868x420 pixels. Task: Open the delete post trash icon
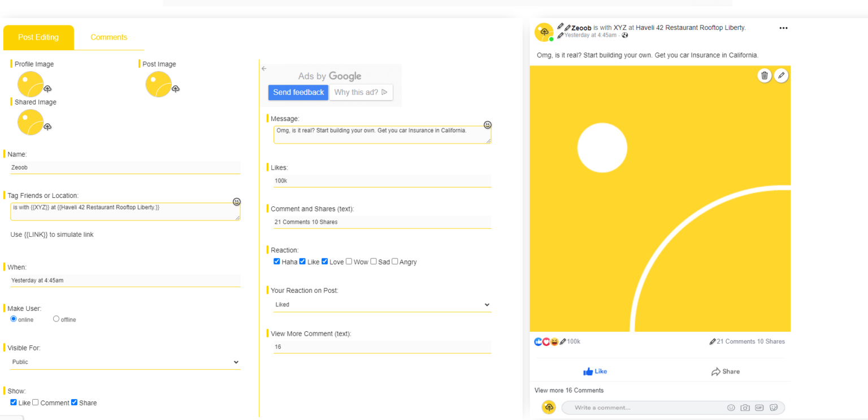pos(764,75)
